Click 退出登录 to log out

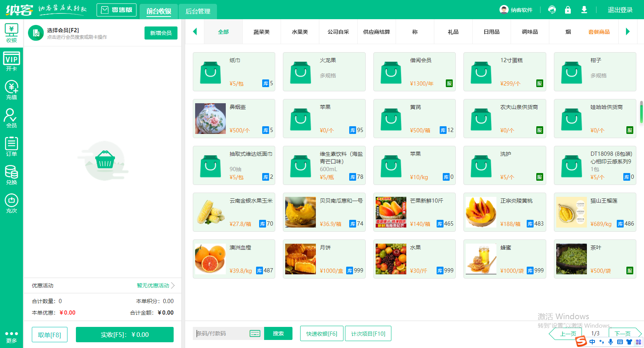(x=620, y=10)
